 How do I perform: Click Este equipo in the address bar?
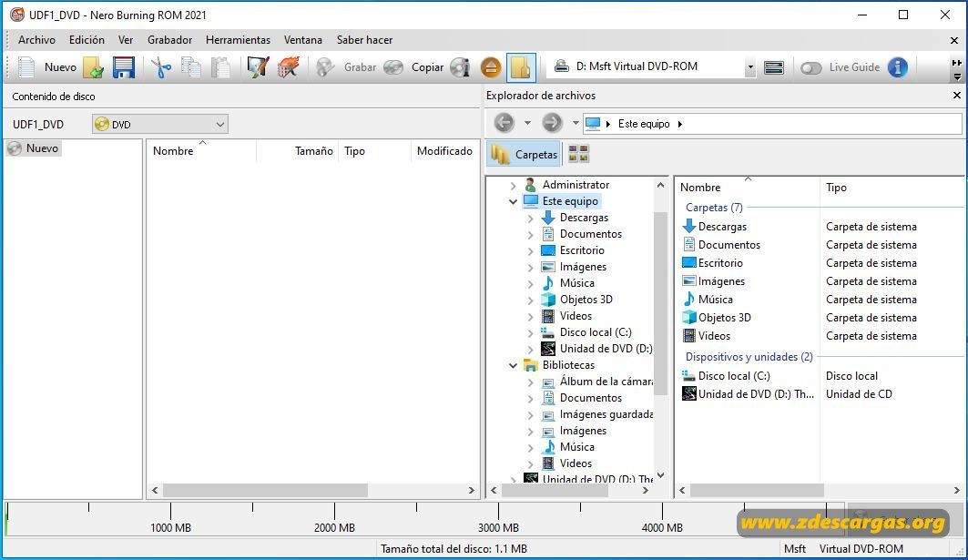tap(644, 124)
